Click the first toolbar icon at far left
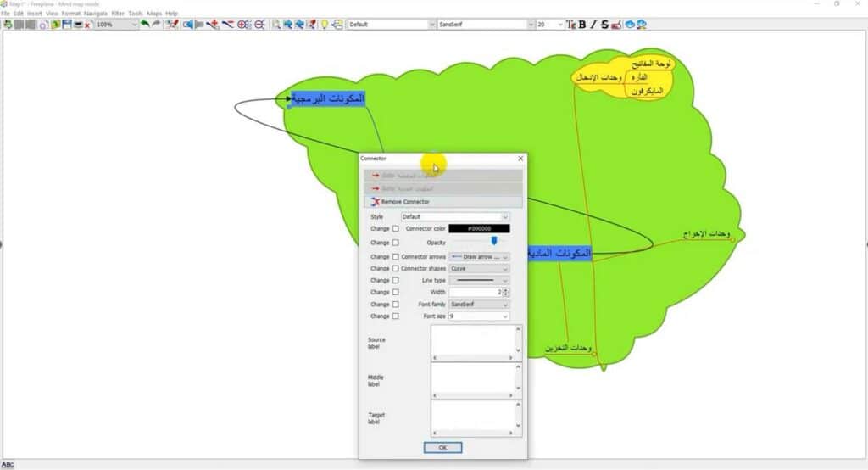This screenshot has width=868, height=470. (x=8, y=25)
